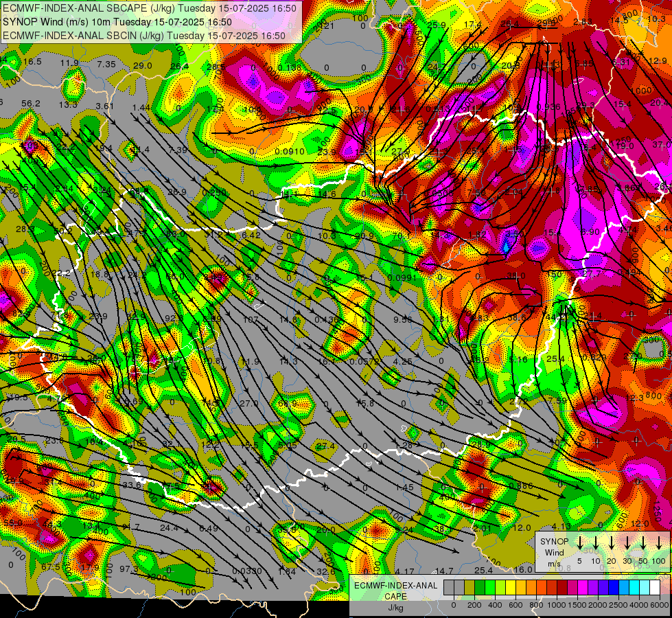Click the station value 3.61
Image resolution: width=672 pixels, height=618 pixels.
click(105, 106)
